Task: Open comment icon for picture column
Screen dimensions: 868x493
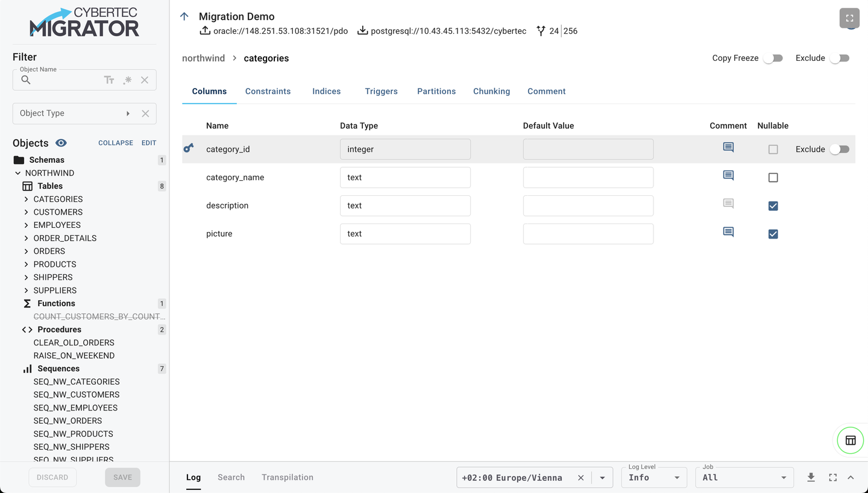Action: tap(728, 232)
